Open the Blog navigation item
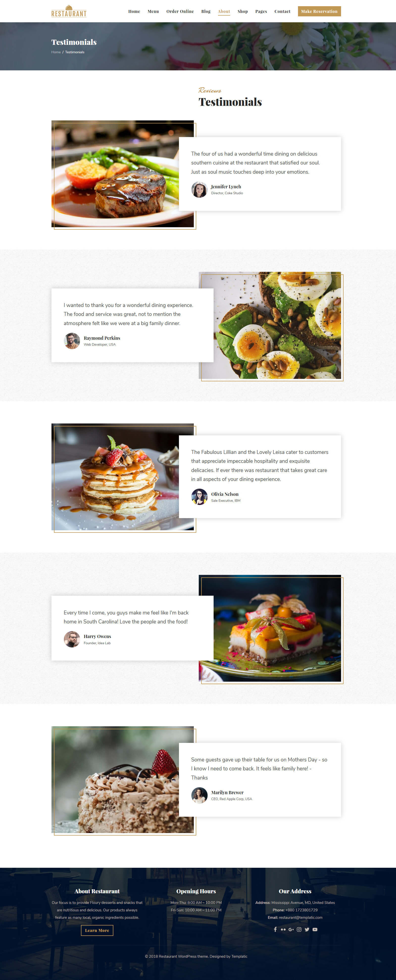 206,11
